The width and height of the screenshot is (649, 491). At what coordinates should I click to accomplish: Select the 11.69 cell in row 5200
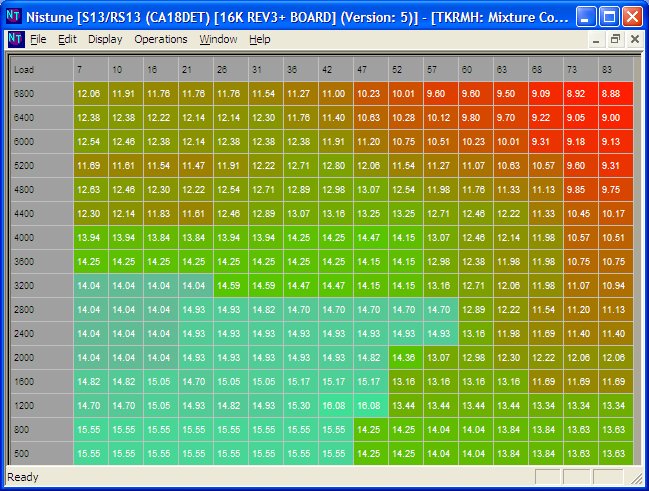click(x=88, y=165)
